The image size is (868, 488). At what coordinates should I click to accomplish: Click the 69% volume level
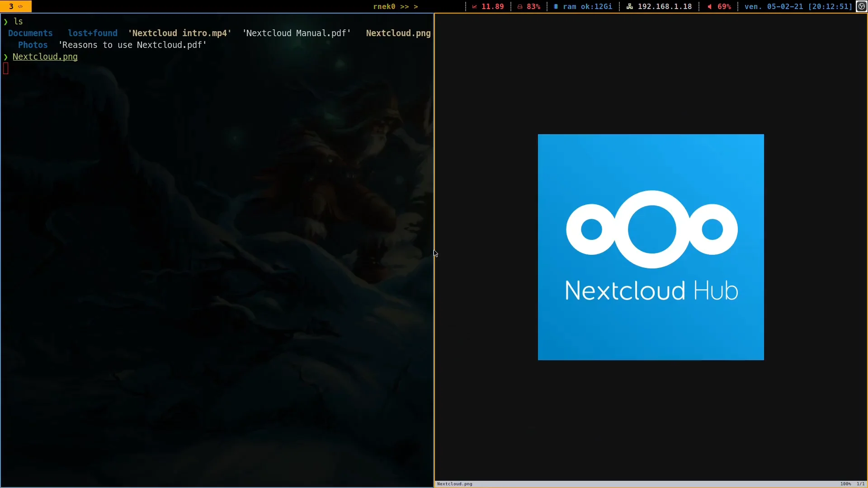[724, 6]
